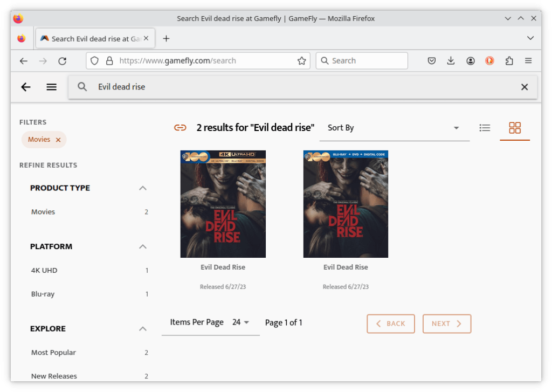This screenshot has width=552, height=392.
Task: Click the 'Page 1 of 1' text
Action: tap(284, 322)
